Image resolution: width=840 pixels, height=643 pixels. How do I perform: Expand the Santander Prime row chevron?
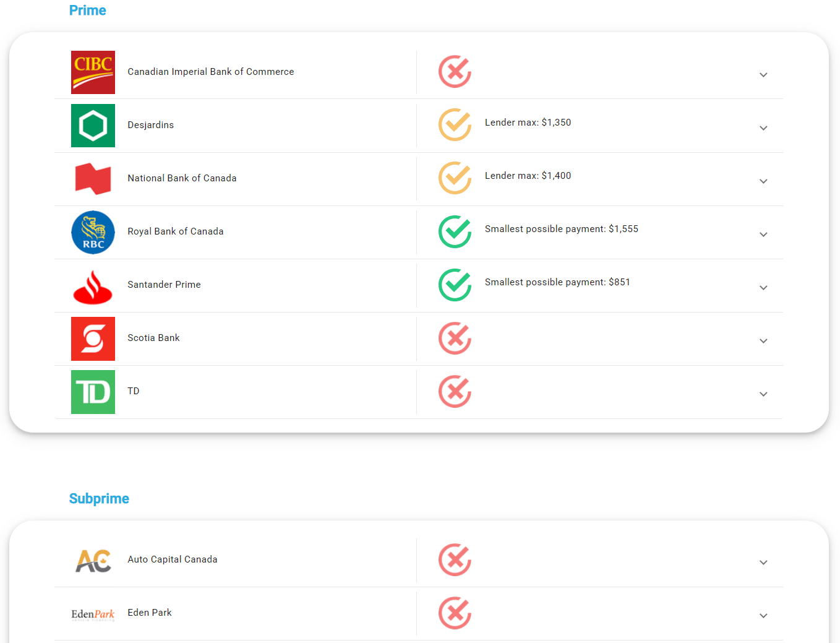click(x=763, y=288)
